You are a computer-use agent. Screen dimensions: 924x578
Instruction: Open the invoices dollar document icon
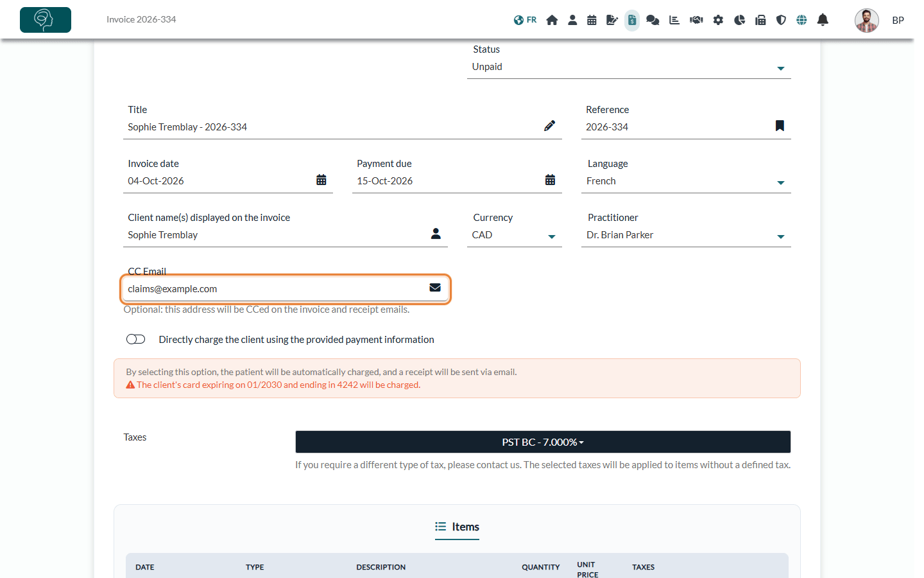click(632, 20)
